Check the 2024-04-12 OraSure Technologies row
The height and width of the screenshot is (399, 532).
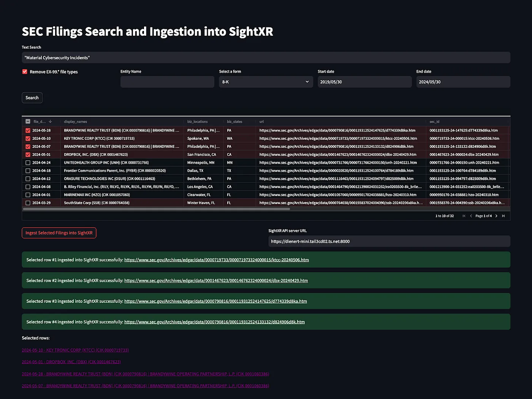click(x=28, y=179)
